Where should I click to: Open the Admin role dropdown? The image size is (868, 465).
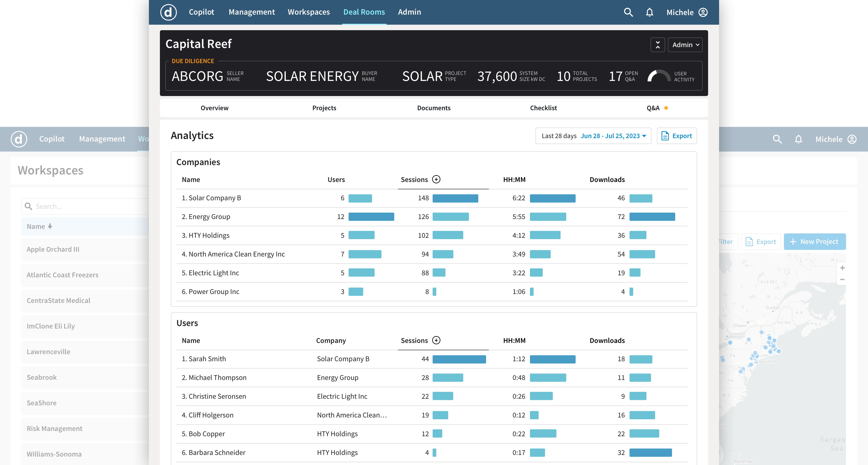[685, 45]
